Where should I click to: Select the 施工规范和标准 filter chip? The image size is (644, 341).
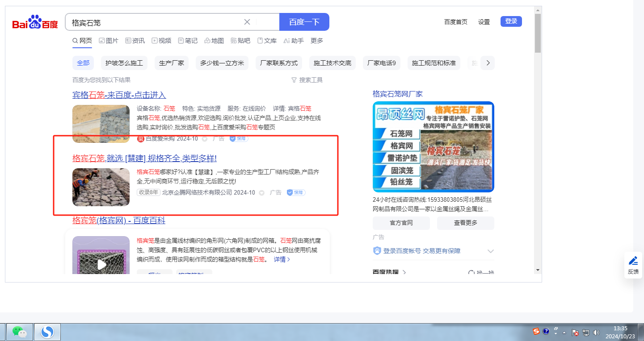[x=434, y=63]
